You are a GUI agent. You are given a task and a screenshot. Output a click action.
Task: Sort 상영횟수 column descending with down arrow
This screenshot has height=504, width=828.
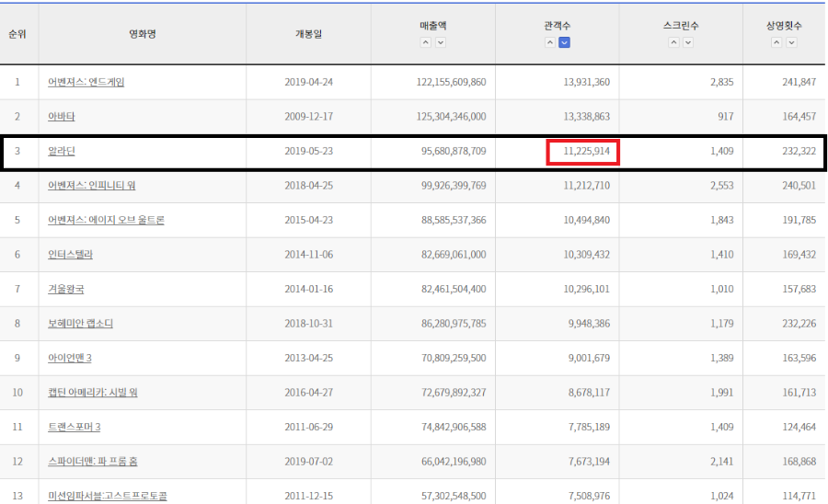click(x=792, y=42)
